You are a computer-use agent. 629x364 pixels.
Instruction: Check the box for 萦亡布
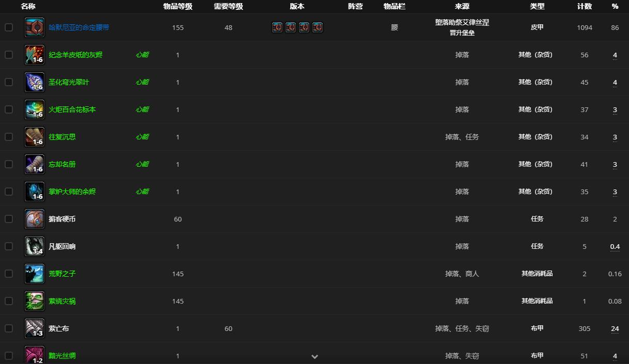pyautogui.click(x=9, y=328)
